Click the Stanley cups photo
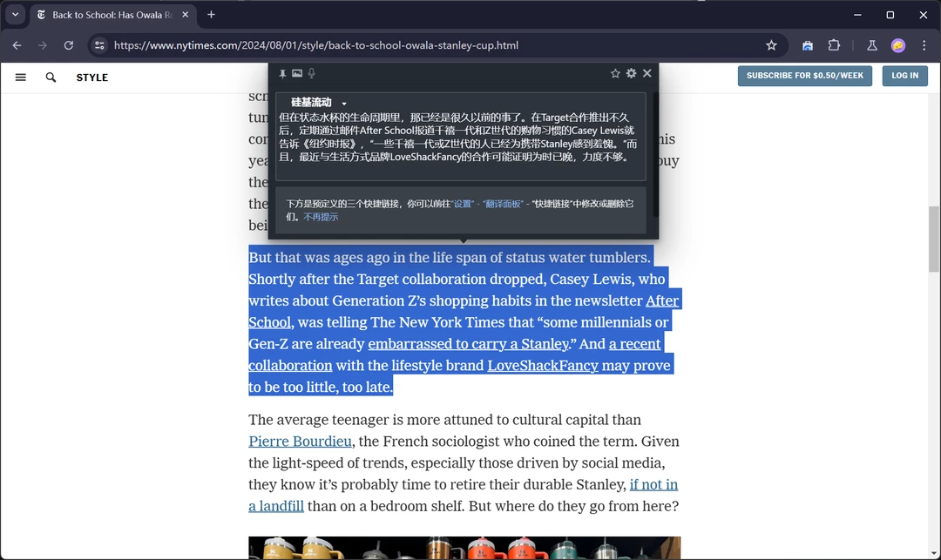 [464, 548]
